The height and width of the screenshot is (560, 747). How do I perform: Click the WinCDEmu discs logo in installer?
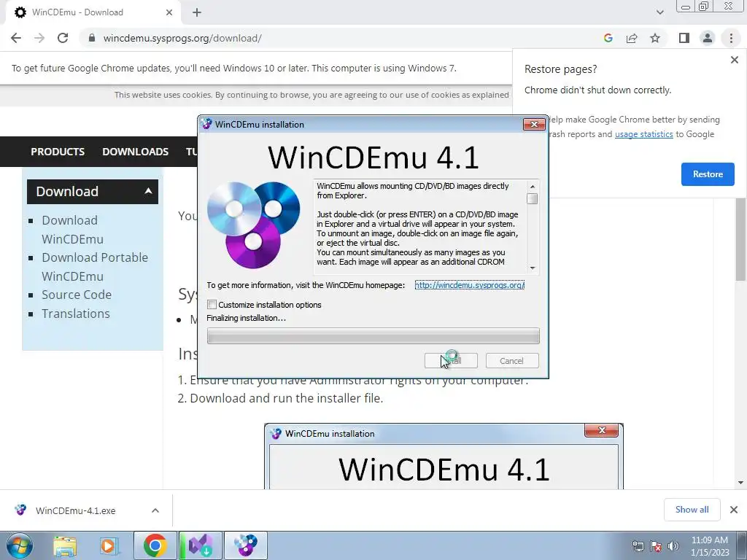[x=253, y=225]
